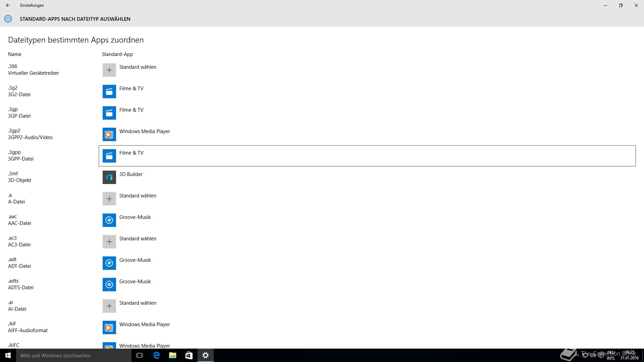
Task: Click the volume icon in system tray
Action: coord(593,355)
